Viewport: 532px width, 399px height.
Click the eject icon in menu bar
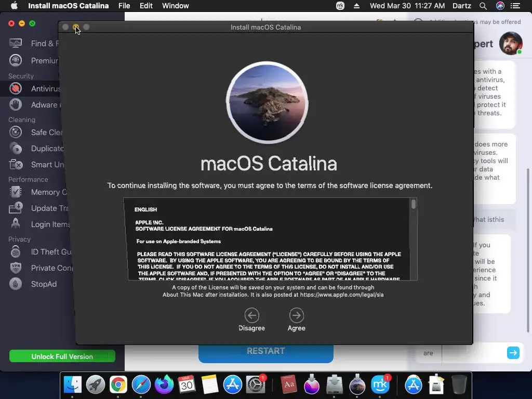[x=356, y=6]
